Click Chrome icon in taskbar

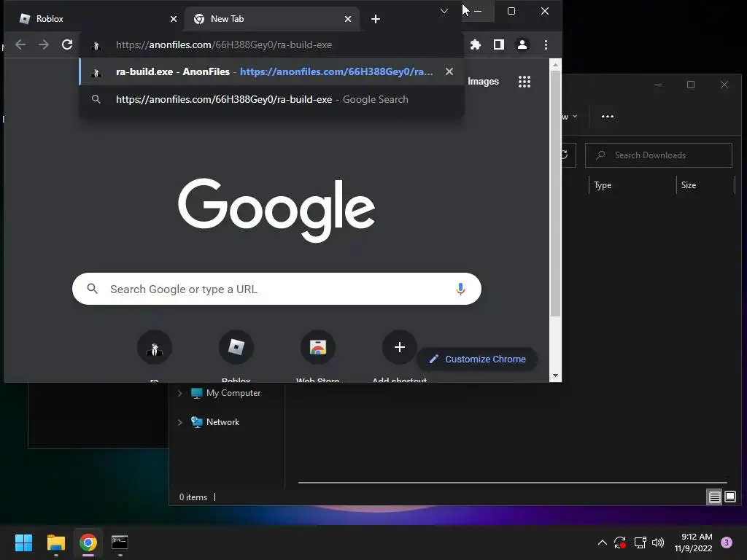pos(88,542)
